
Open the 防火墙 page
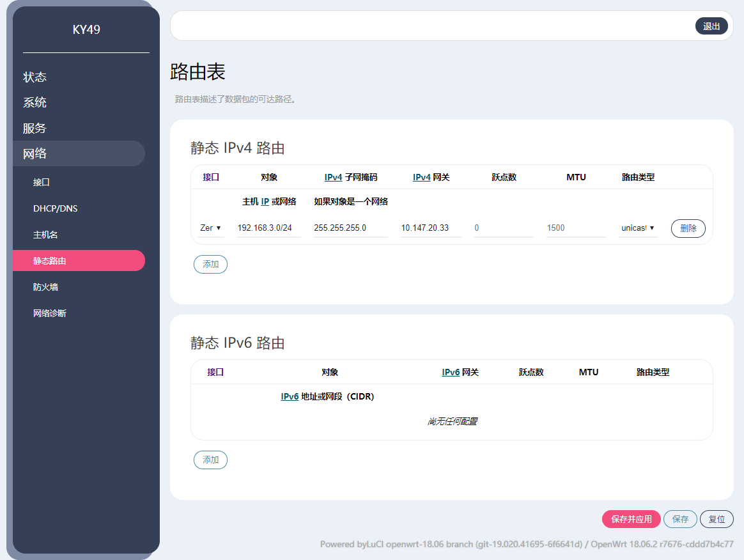tap(45, 287)
